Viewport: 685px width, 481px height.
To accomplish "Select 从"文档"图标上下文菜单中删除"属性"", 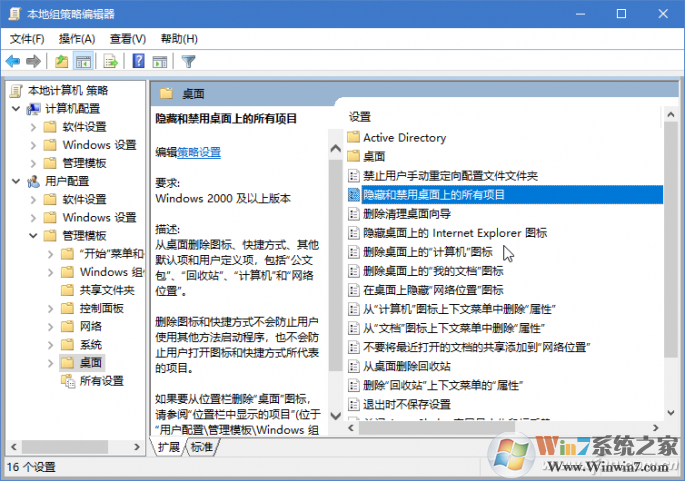I will click(453, 328).
